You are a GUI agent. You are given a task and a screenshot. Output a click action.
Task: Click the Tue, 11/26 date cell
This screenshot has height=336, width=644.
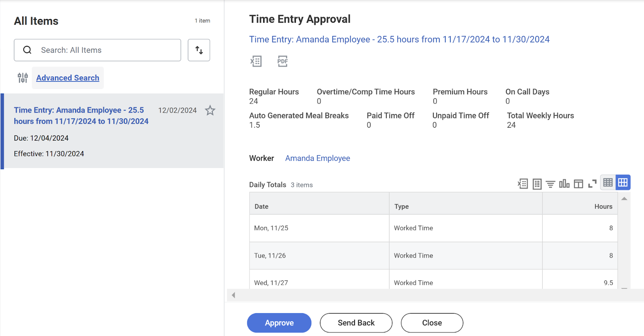(x=319, y=255)
